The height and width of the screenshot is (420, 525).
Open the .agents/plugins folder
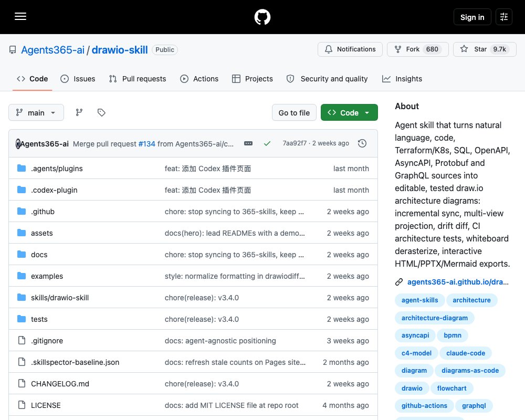coord(57,169)
